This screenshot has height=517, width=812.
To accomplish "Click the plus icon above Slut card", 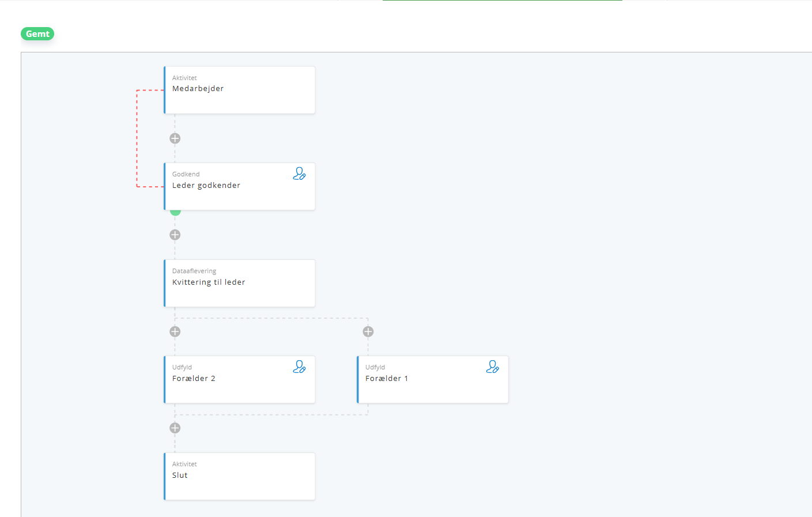I will pos(175,428).
